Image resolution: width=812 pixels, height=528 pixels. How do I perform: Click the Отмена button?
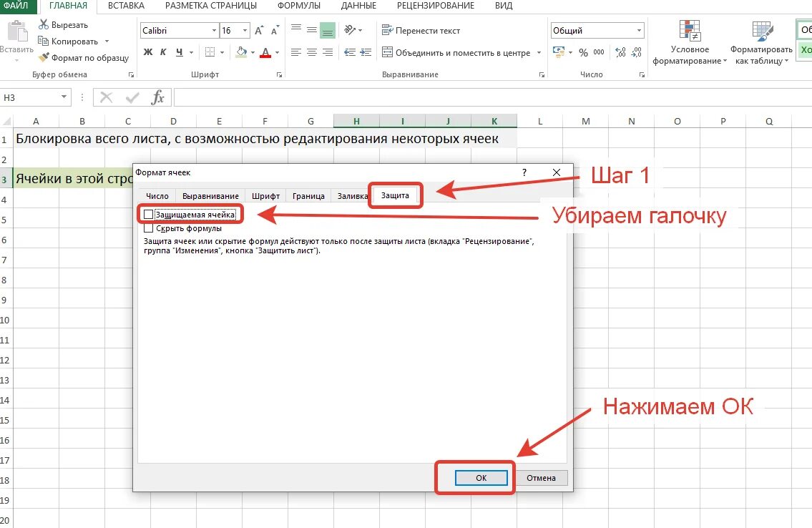541,478
